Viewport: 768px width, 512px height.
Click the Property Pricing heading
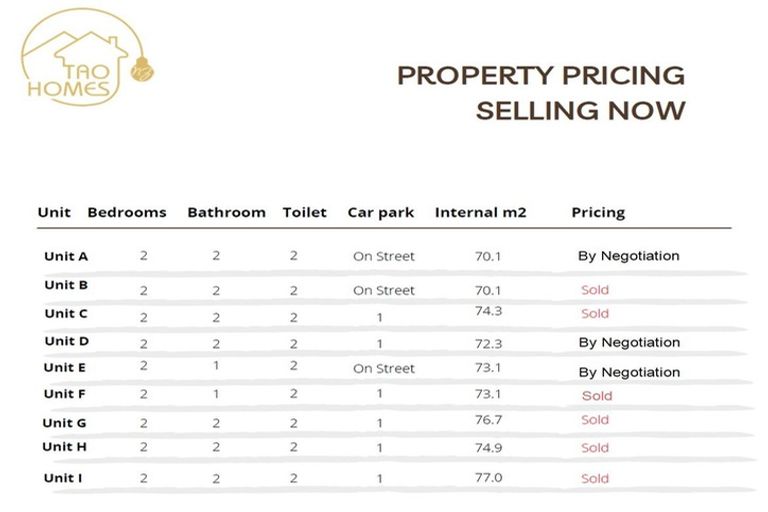tap(541, 76)
